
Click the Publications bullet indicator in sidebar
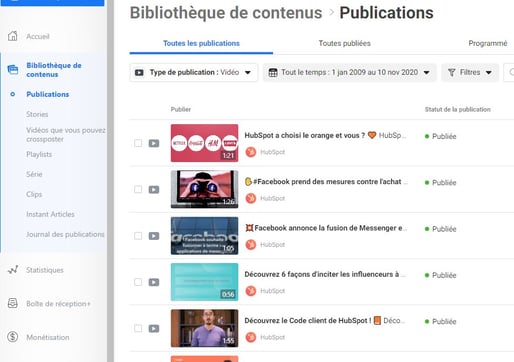tap(13, 94)
